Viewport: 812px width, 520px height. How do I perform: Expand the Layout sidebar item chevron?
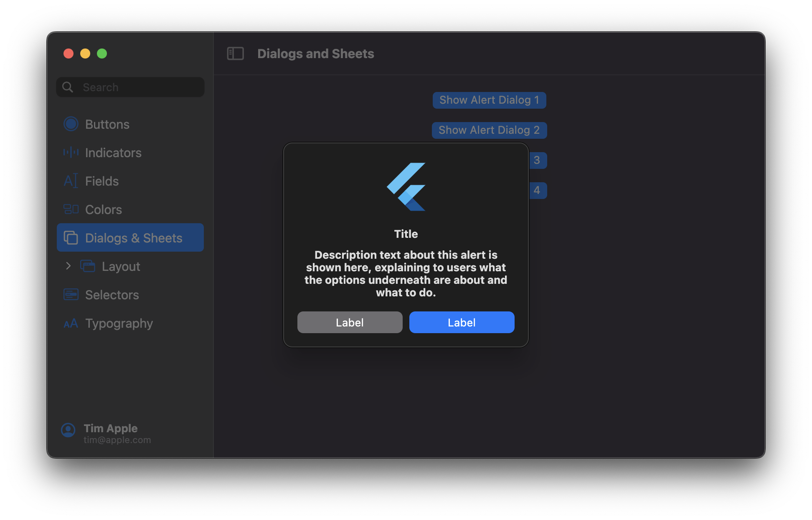point(69,266)
